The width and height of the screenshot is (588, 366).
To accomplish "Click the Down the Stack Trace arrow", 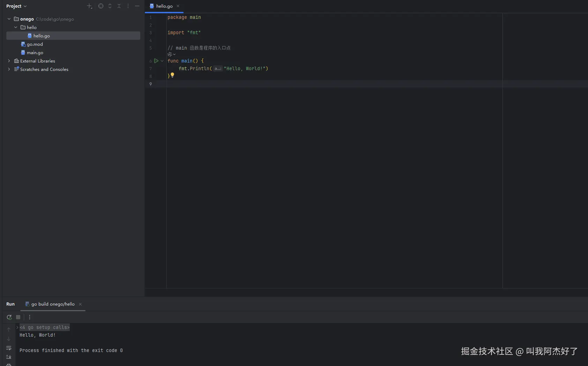I will click(9, 339).
